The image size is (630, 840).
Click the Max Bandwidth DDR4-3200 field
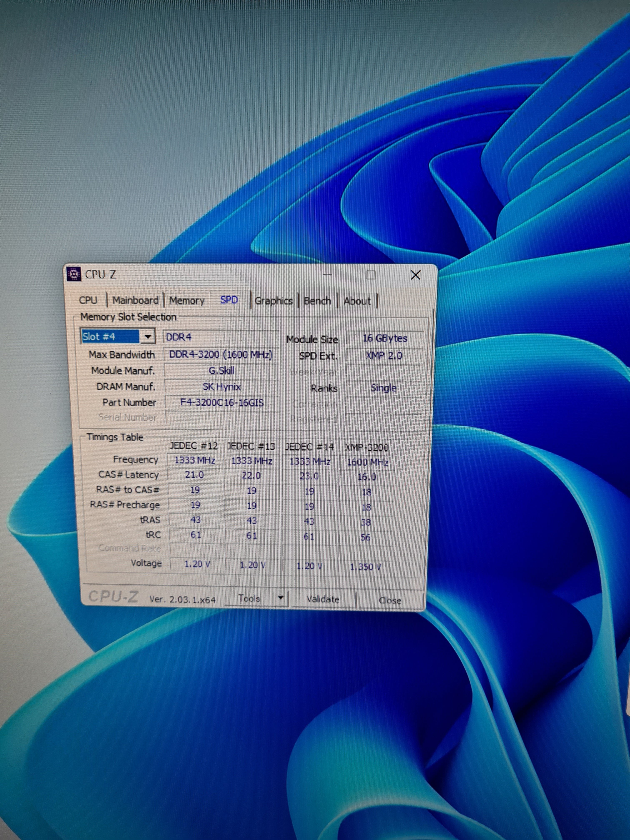(x=221, y=354)
